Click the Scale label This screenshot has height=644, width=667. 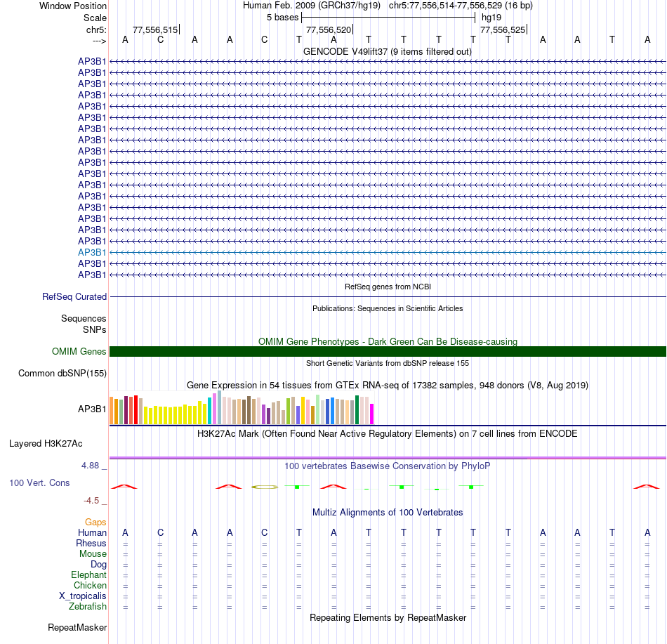point(95,18)
